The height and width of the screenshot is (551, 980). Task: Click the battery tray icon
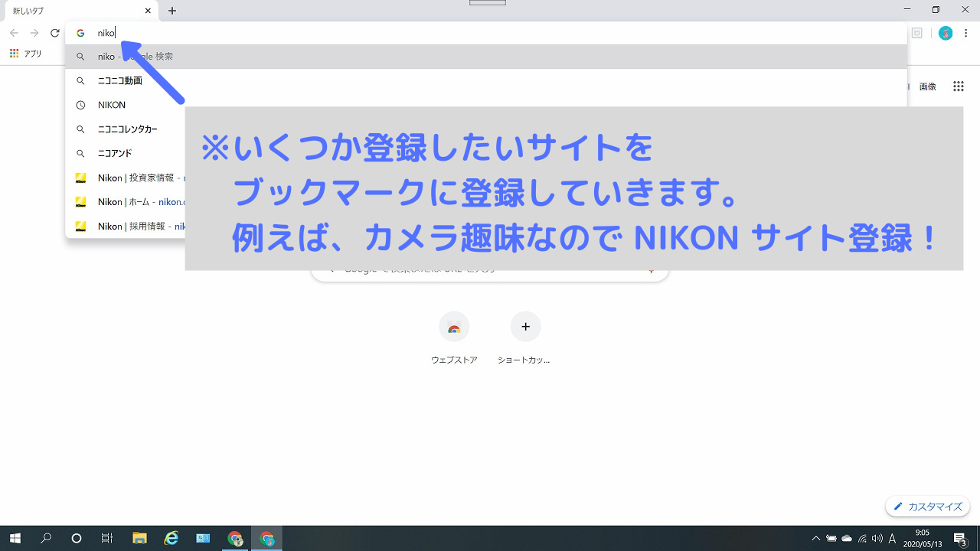(831, 538)
